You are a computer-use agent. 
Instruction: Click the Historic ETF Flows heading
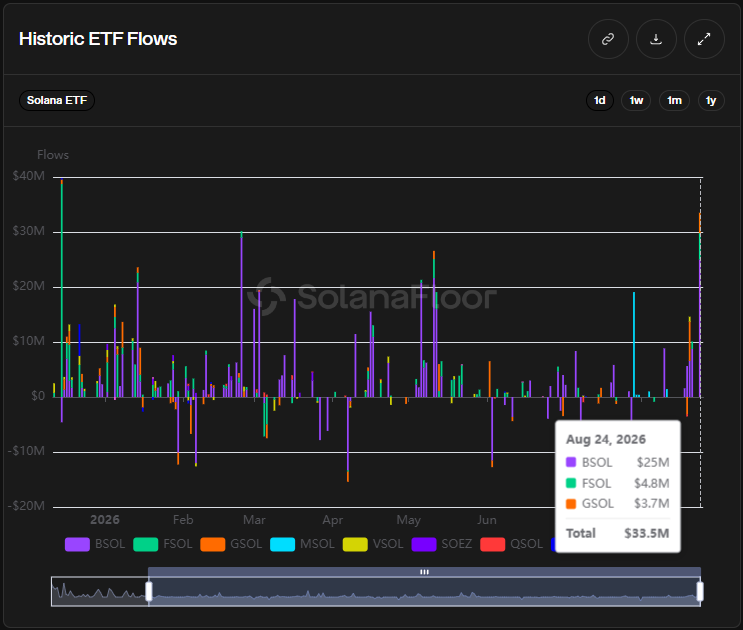click(98, 39)
